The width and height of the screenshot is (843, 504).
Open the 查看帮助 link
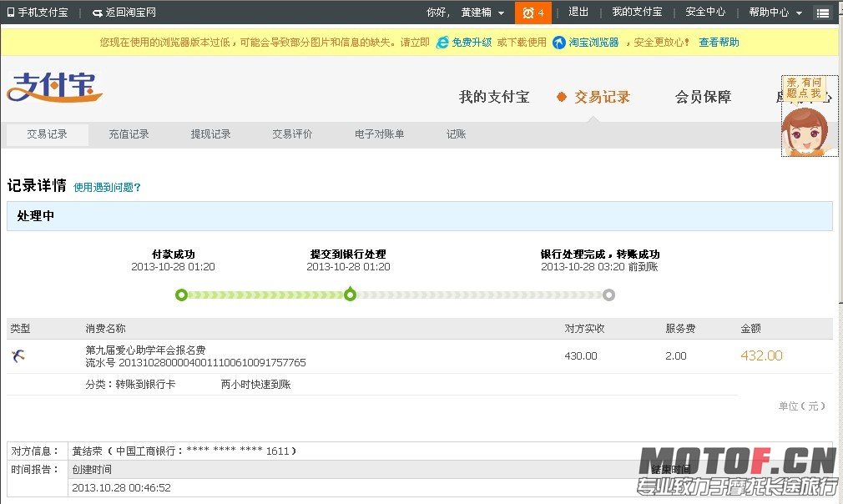coord(719,43)
